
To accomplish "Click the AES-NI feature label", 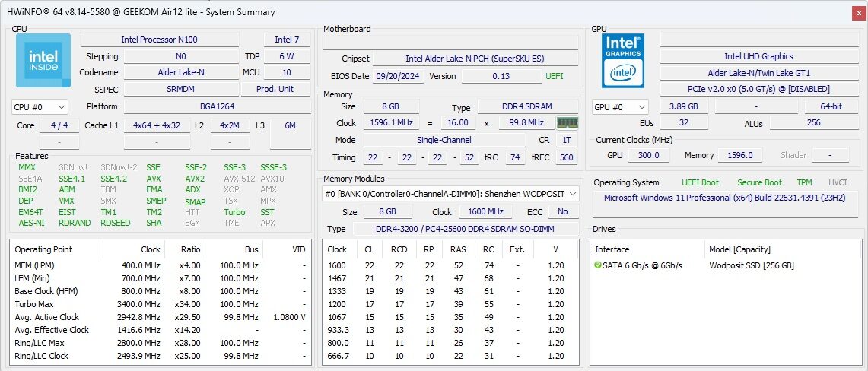I will [x=31, y=223].
